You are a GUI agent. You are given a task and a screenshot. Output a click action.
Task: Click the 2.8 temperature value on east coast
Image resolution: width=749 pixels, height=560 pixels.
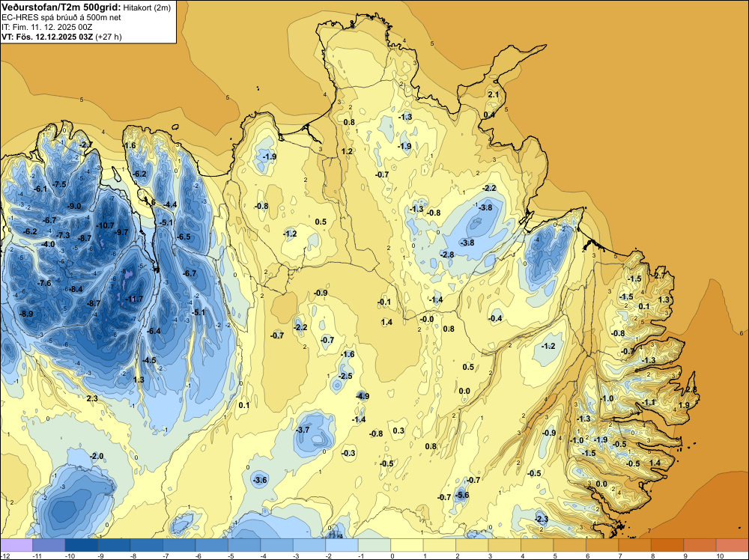click(691, 390)
